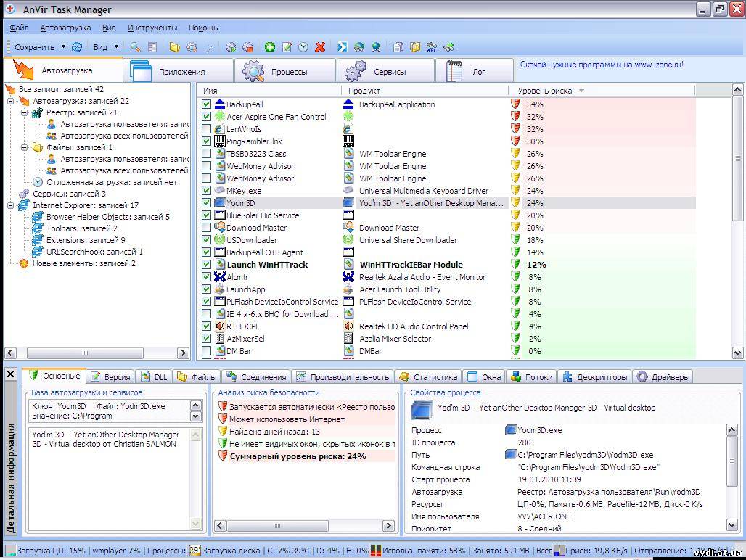Image resolution: width=746 pixels, height=560 pixels.
Task: Click down arrow in Ключ: Yodm3D box
Action: click(195, 416)
